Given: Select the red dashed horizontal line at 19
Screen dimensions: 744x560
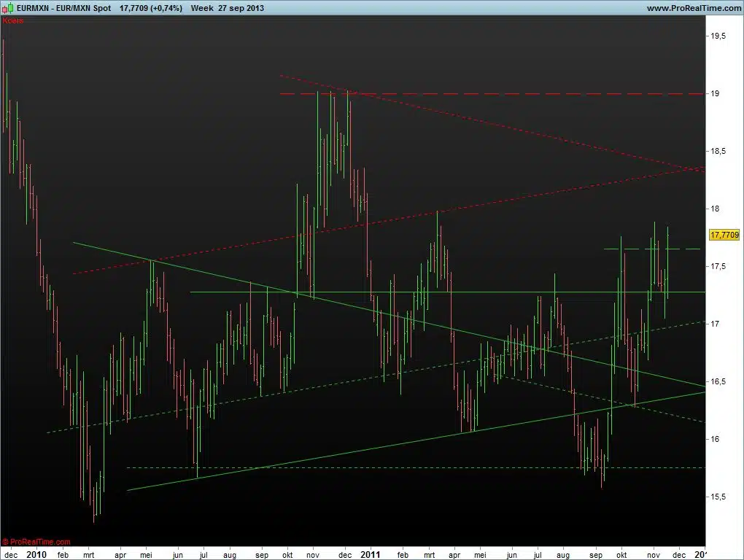Looking at the screenshot, I should pyautogui.click(x=511, y=94).
